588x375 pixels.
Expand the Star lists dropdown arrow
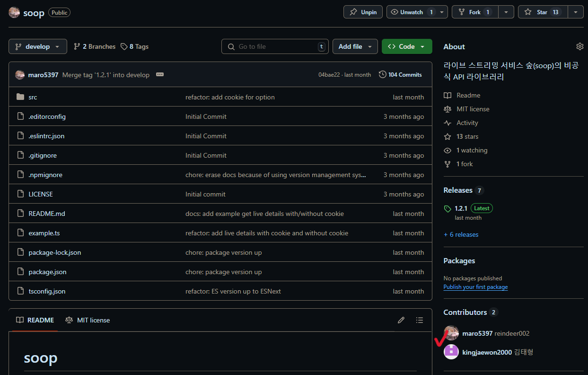coord(575,12)
